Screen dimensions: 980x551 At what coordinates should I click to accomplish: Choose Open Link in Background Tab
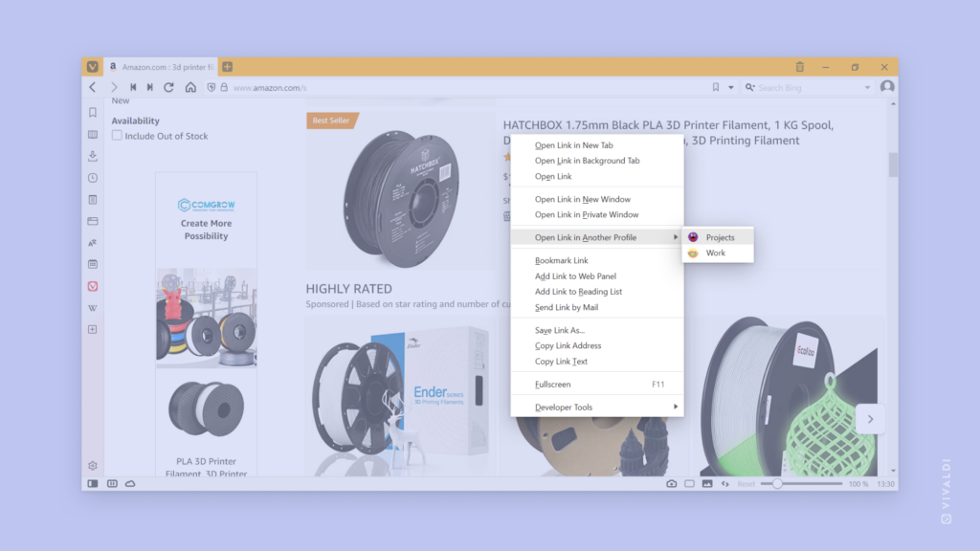pyautogui.click(x=597, y=161)
